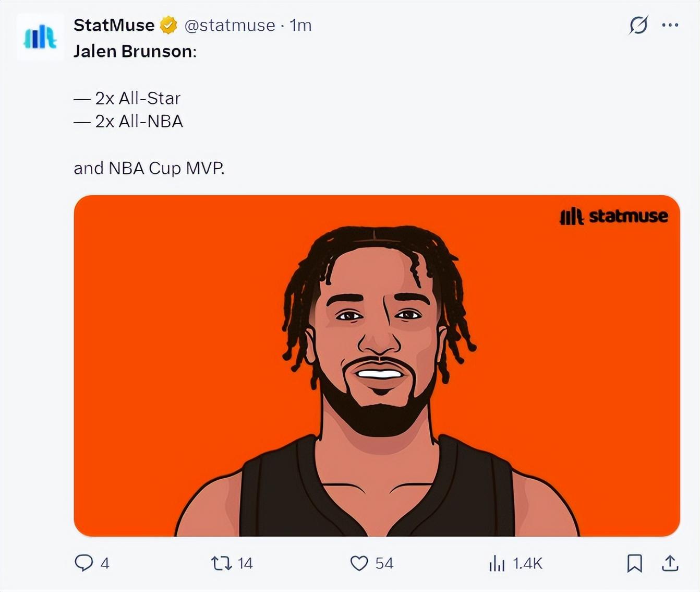Click the "and NBA Cup MVP." tweet text
Image resolution: width=700 pixels, height=592 pixels.
[149, 168]
